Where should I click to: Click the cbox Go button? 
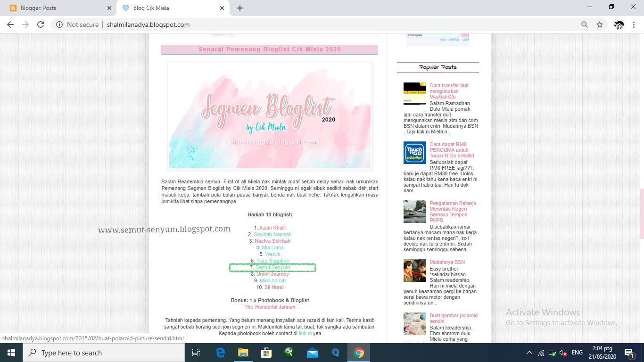[465, 35]
